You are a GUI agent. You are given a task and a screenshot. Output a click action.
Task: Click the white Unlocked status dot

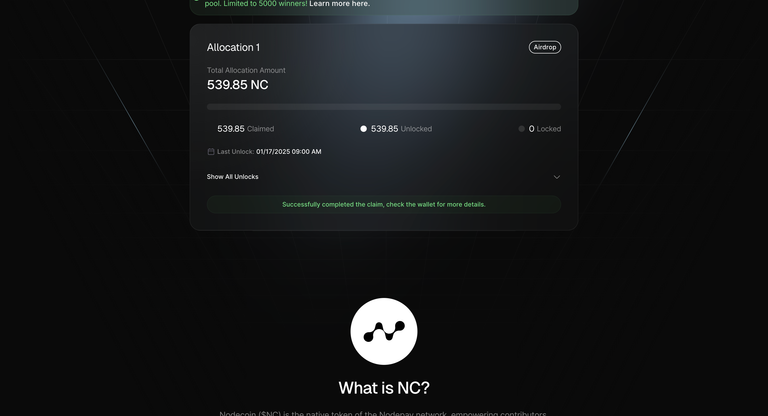(363, 129)
